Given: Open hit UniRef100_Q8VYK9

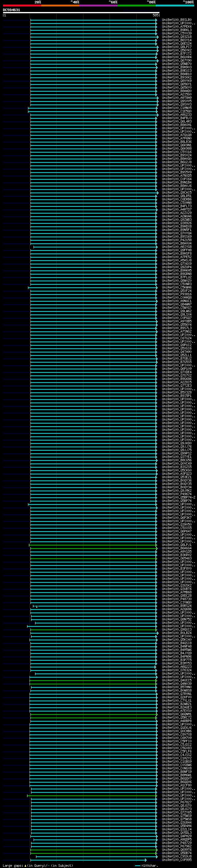Looking at the screenshot, I should 176,81.
